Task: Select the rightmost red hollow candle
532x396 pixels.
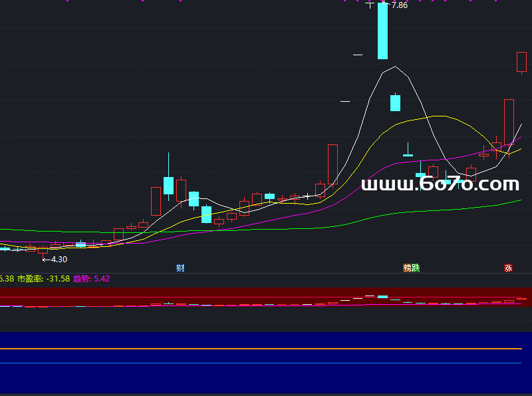Action: pyautogui.click(x=522, y=62)
